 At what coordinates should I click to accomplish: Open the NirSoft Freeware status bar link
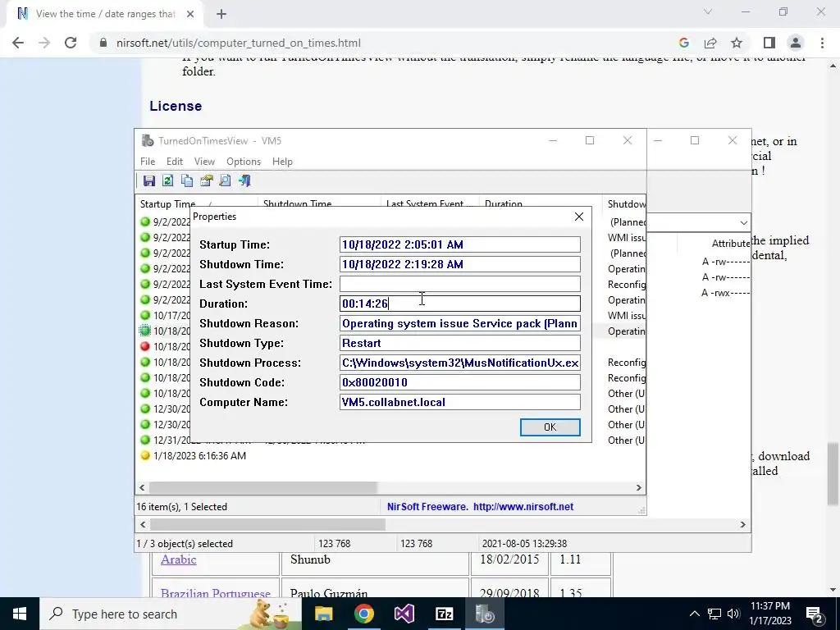click(x=480, y=507)
